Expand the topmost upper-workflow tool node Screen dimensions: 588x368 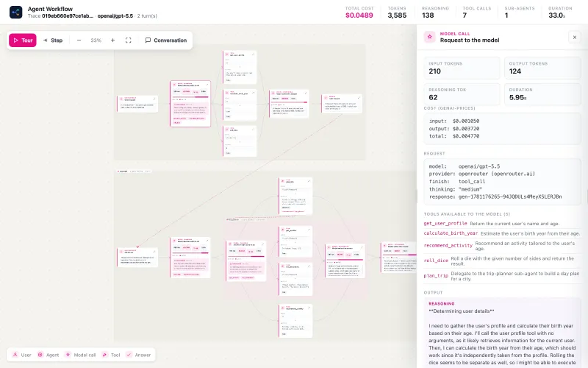pyautogui.click(x=254, y=54)
